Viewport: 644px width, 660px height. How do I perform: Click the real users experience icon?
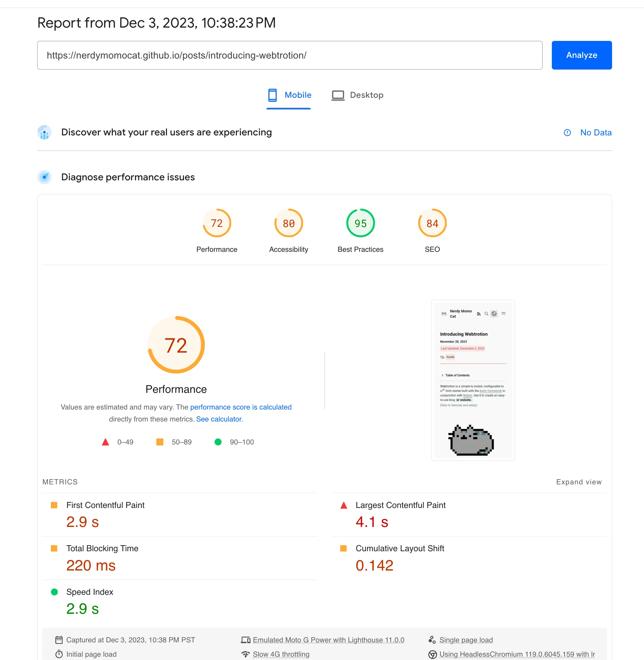[44, 132]
